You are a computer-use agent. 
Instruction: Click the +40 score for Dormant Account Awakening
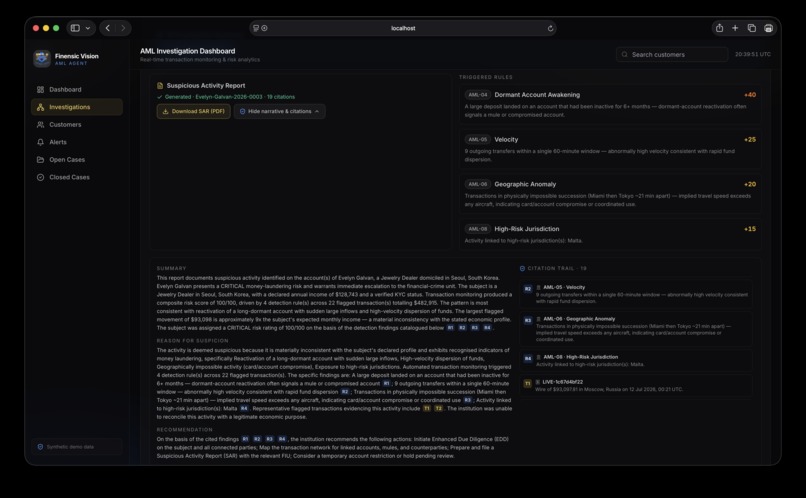point(749,95)
